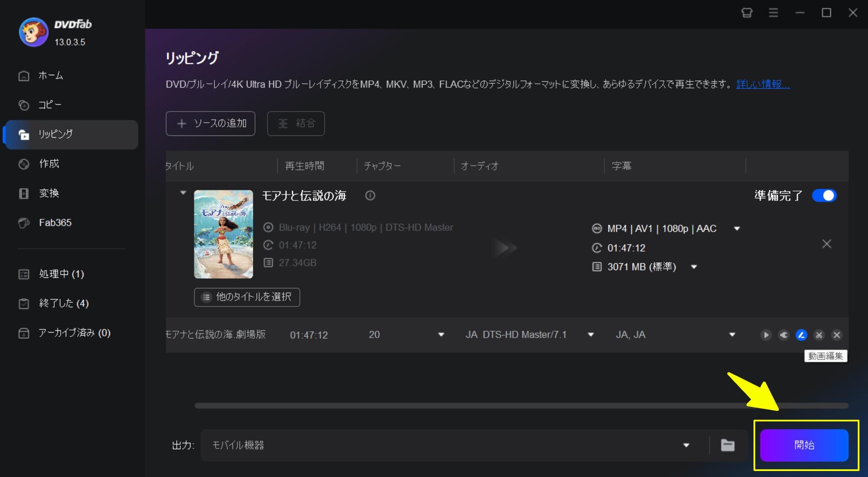Open advanced settings wrench icon
Screen dimensions: 868x477
[x=784, y=335]
